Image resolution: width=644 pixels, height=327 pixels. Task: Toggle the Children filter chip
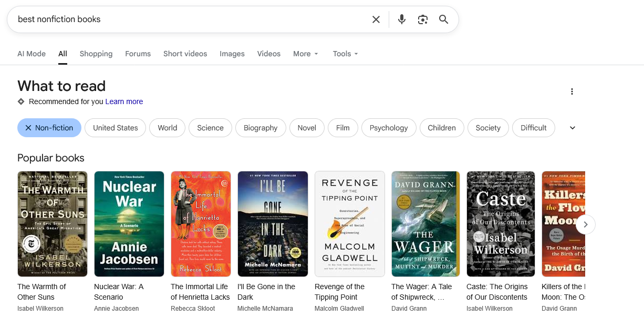[442, 128]
